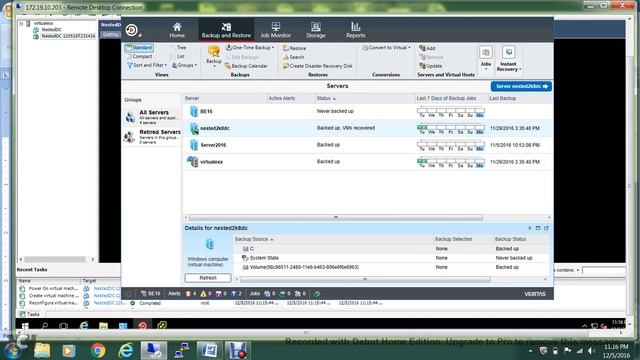Open the Groups dropdown
This screenshot has height=360, width=640.
184,65
